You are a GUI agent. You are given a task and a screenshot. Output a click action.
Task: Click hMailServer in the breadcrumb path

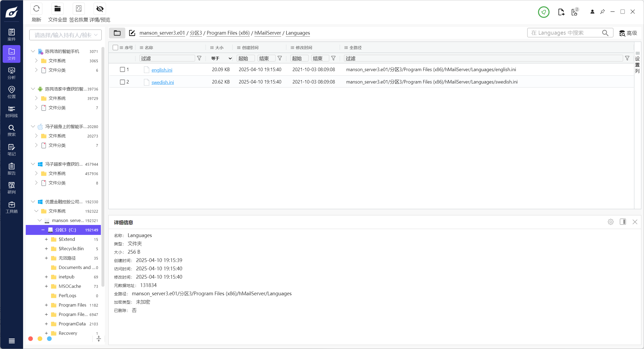click(x=268, y=33)
